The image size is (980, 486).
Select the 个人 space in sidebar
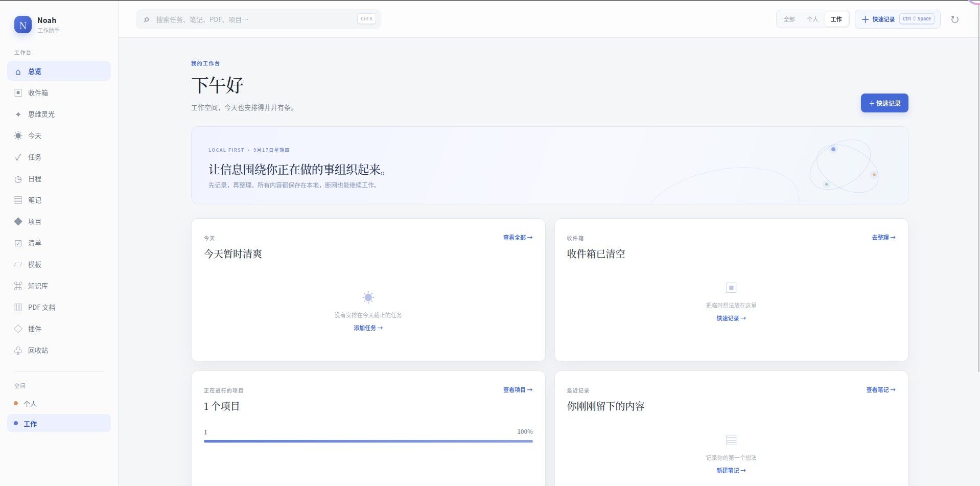click(59, 404)
